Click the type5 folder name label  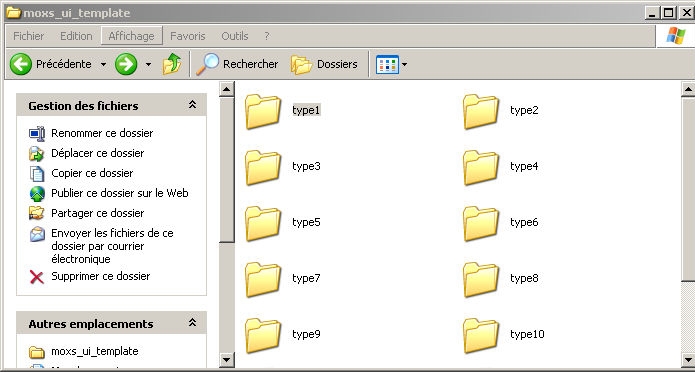pos(306,223)
